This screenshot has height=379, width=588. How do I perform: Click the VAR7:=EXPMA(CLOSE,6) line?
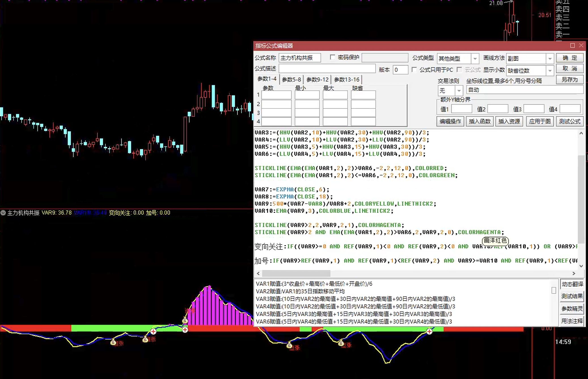click(x=292, y=190)
